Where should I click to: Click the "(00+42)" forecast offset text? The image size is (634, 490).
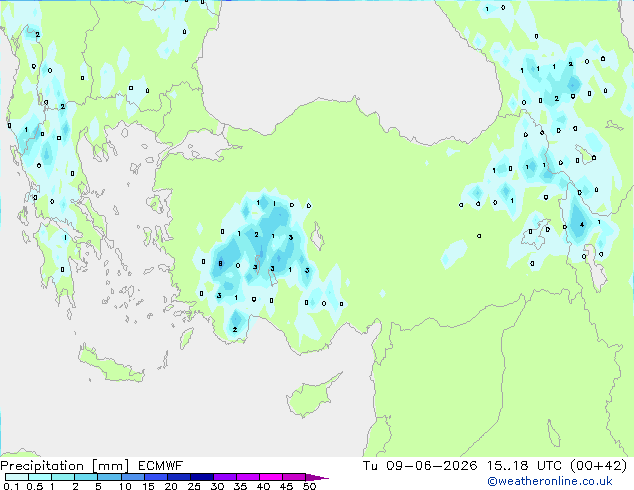point(599,466)
